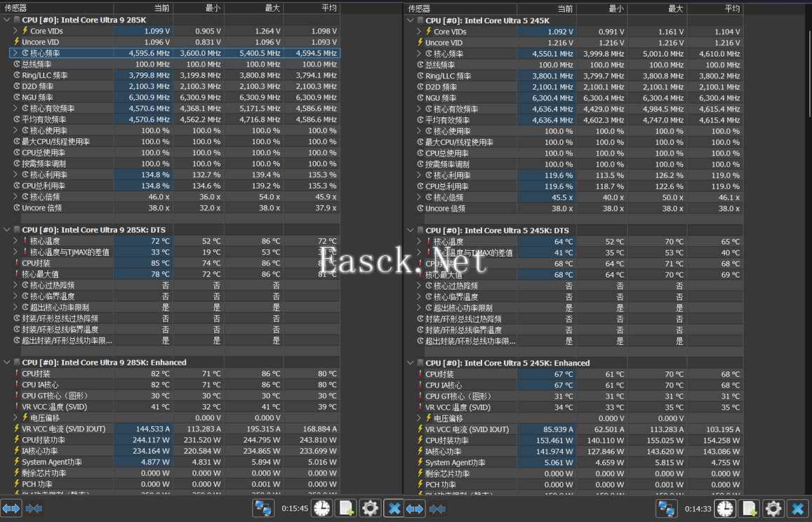The height and width of the screenshot is (522, 812).
Task: Expand 核心临界温度 in the Ultra 5 245K window
Action: coord(418,297)
